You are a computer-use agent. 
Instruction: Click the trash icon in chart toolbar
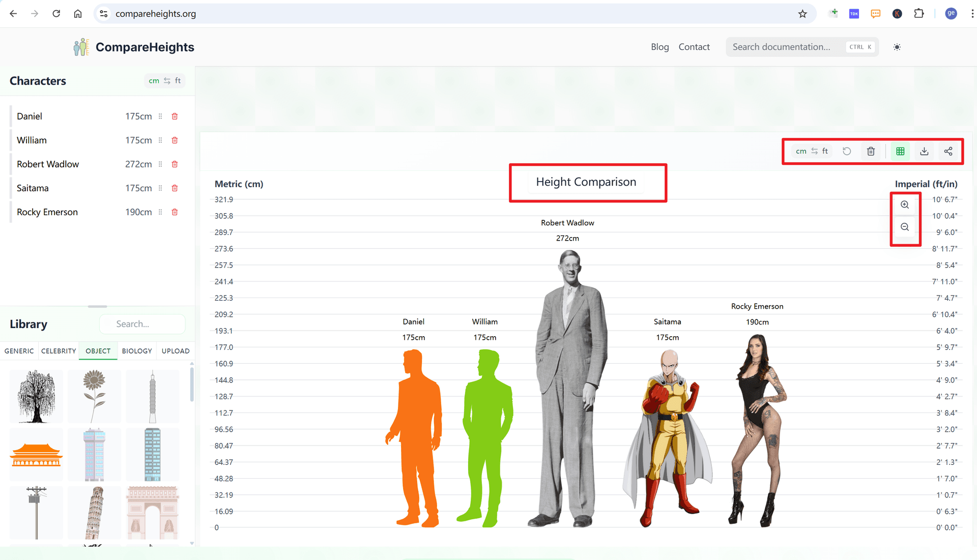pos(871,151)
